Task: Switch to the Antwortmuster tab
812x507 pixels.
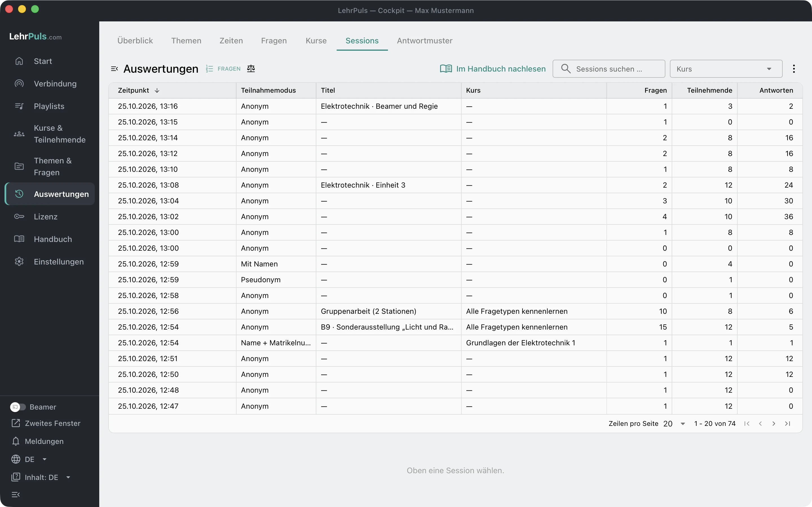Action: pos(424,41)
